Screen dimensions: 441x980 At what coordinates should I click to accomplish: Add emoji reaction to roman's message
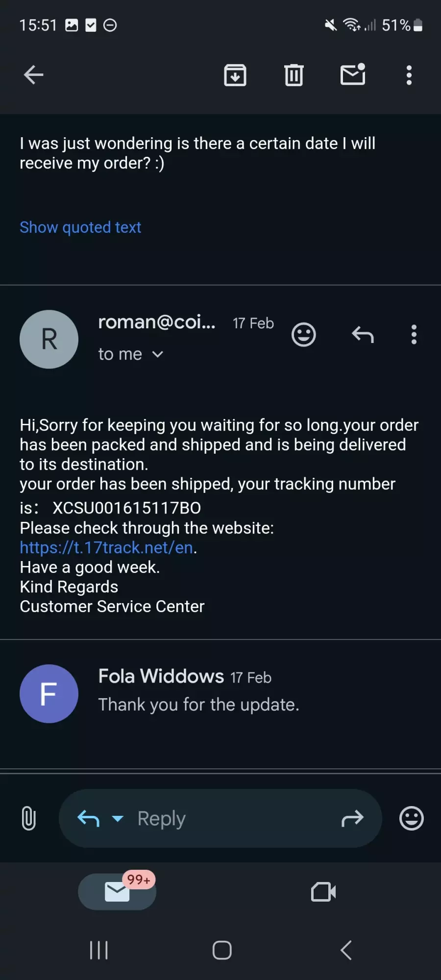304,335
